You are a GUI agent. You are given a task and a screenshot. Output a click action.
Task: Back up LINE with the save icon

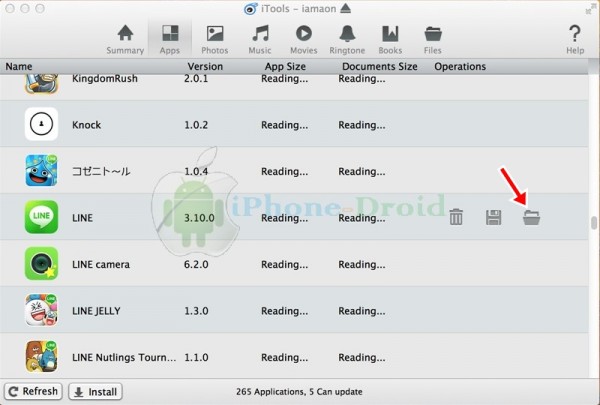pyautogui.click(x=493, y=217)
